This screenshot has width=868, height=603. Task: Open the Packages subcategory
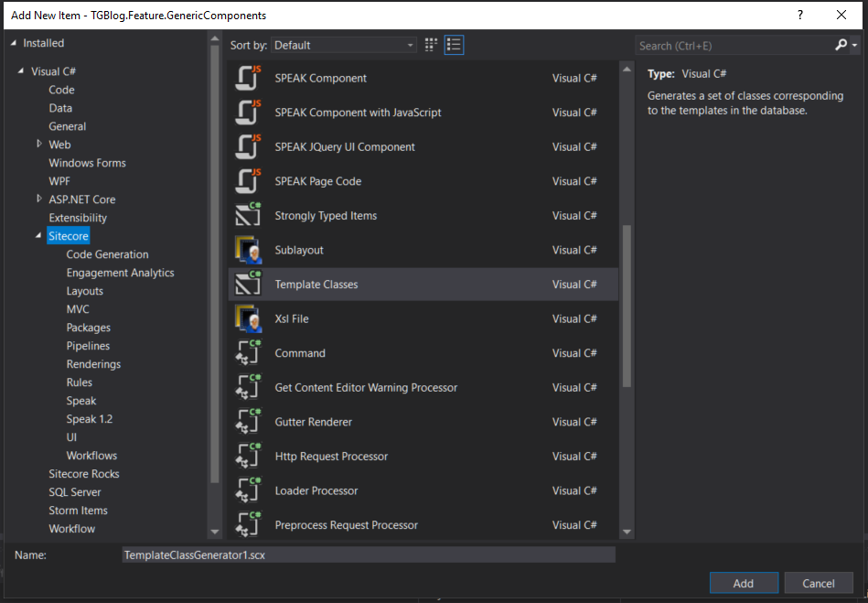point(88,328)
